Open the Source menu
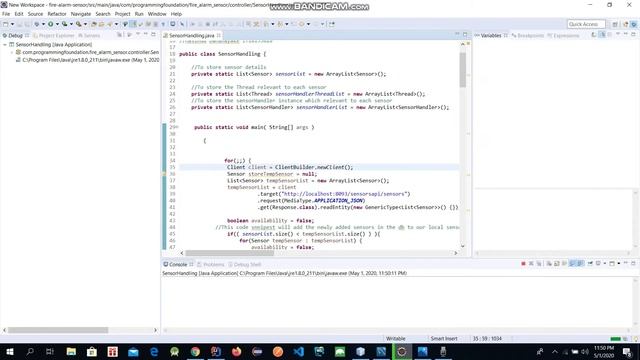 pos(35,14)
